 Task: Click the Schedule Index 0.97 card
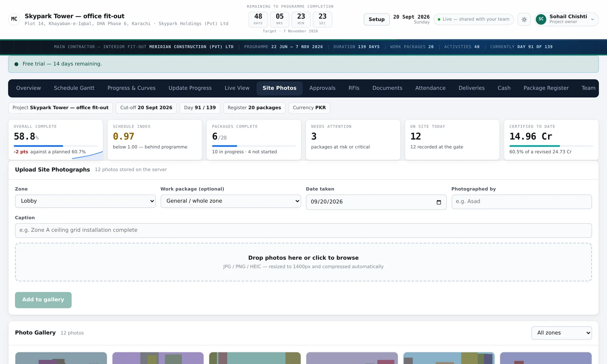click(x=155, y=140)
